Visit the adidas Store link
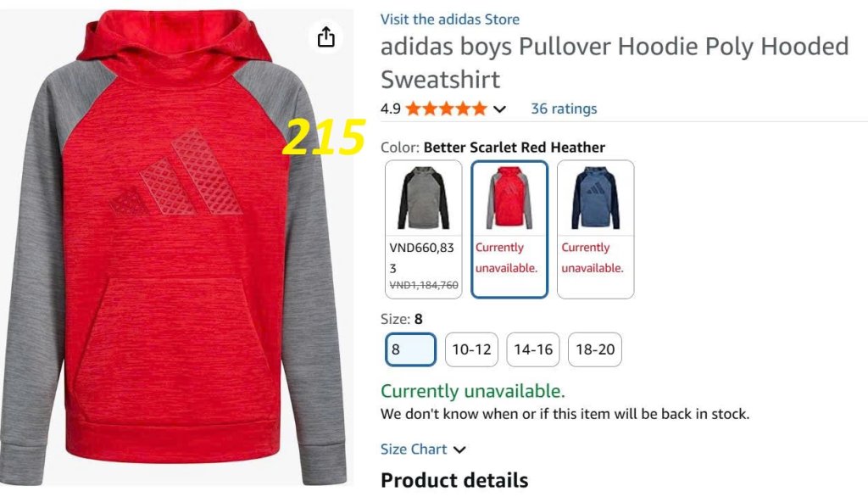Viewport: 868px width, 497px height. pyautogui.click(x=450, y=20)
